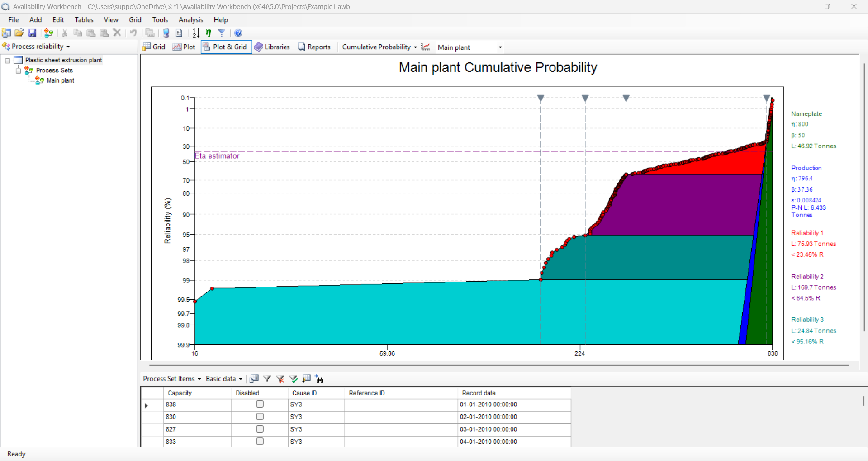868x461 pixels.
Task: Open the Main plant selector combo box
Action: (470, 47)
